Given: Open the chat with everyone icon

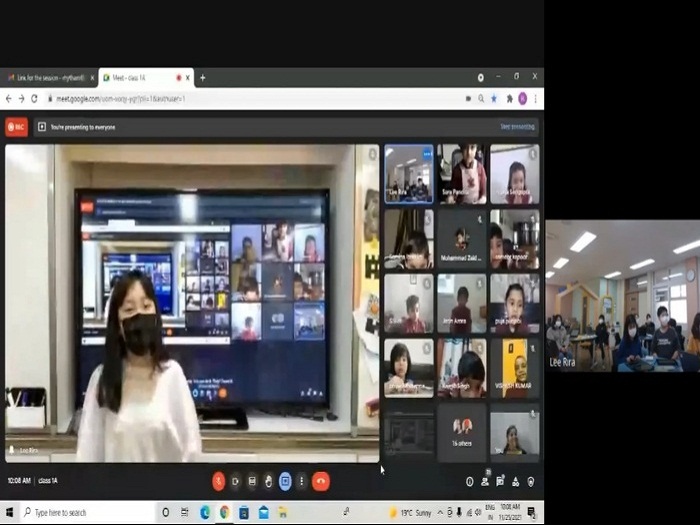Looking at the screenshot, I should coord(500,482).
